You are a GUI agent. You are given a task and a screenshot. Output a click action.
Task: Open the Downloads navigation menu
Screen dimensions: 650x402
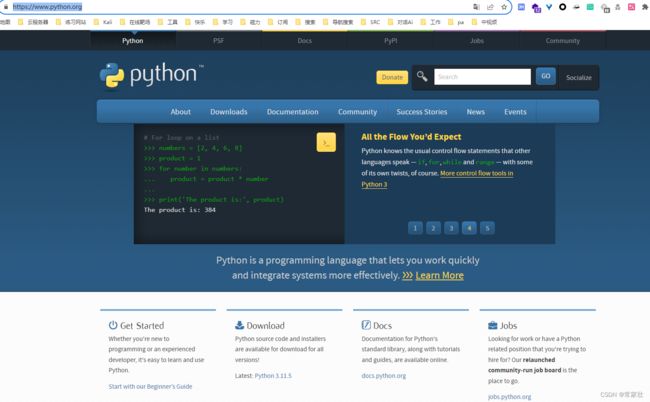(228, 111)
